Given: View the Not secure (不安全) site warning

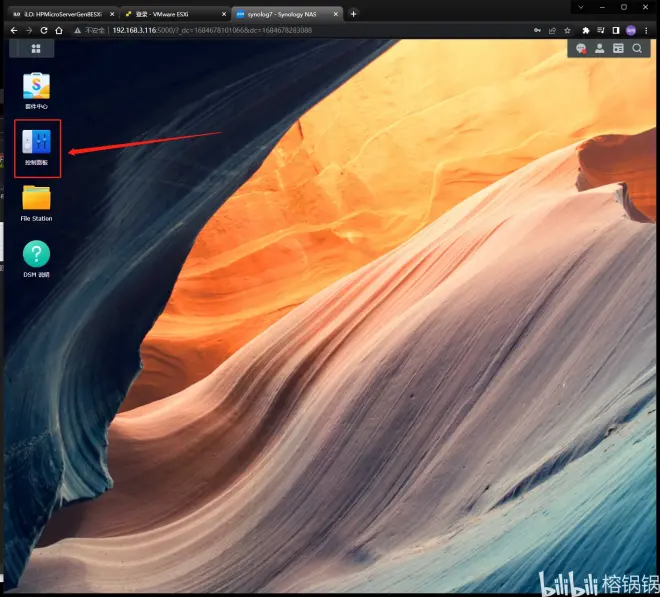Looking at the screenshot, I should [x=89, y=30].
